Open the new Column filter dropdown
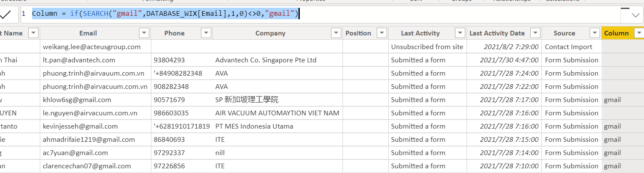The height and width of the screenshot is (173, 644). [x=639, y=33]
